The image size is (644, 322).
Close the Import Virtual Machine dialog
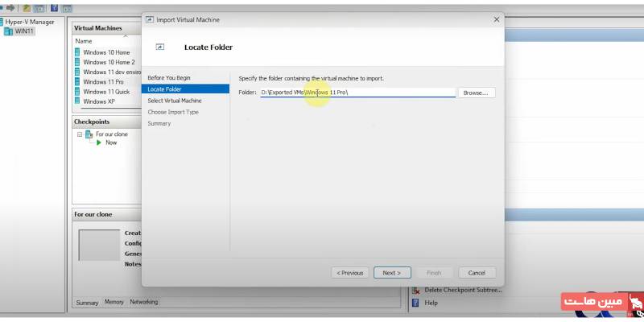(x=497, y=19)
